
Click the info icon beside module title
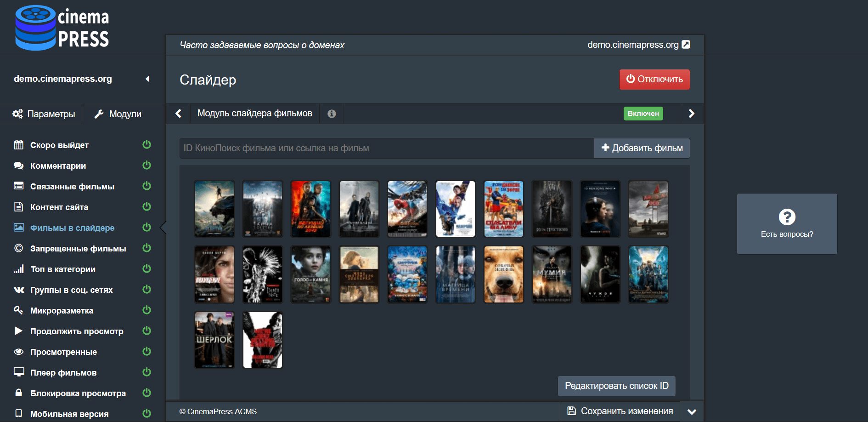pos(332,114)
